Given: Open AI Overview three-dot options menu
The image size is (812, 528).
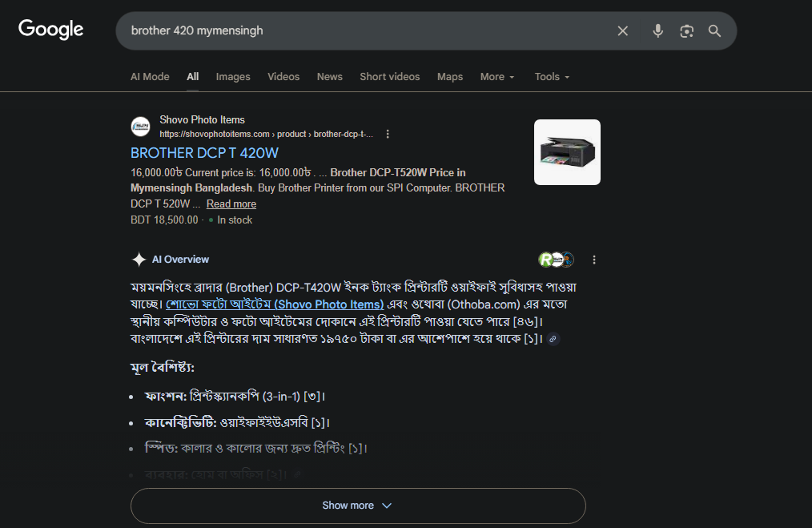Looking at the screenshot, I should tap(594, 260).
